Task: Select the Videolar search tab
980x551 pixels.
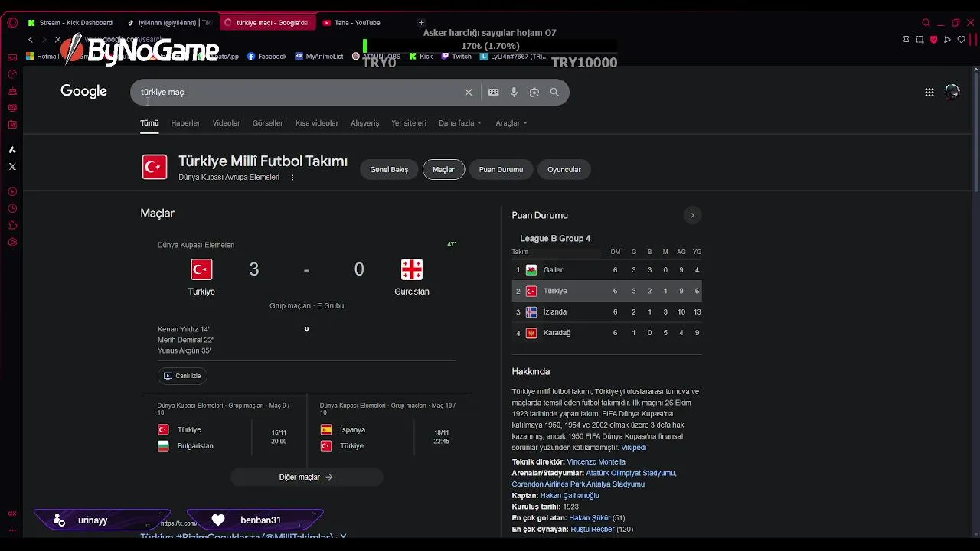Action: point(226,122)
